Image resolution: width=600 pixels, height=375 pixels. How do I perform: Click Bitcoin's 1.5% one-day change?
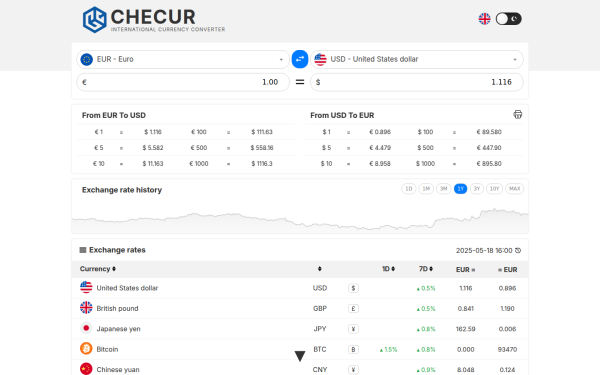[x=388, y=350]
